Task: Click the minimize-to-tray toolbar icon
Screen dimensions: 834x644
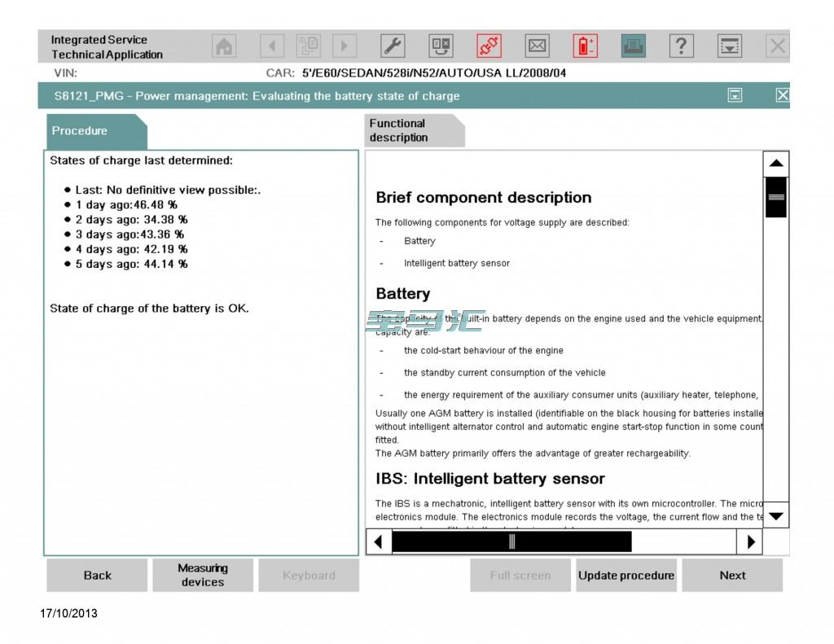Action: click(729, 46)
